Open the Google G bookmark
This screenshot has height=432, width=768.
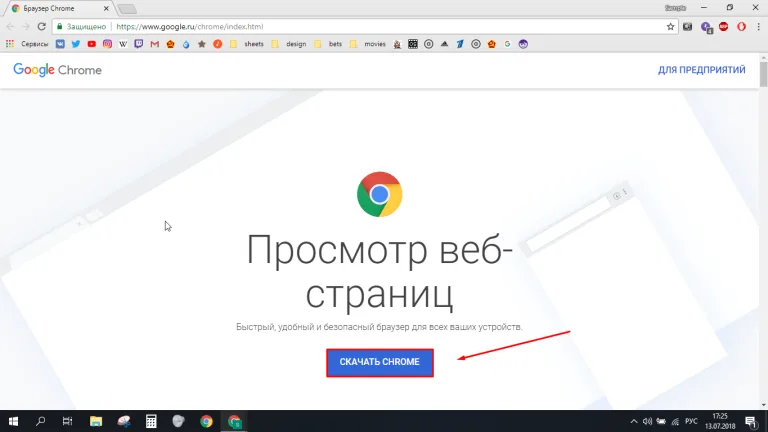(507, 44)
